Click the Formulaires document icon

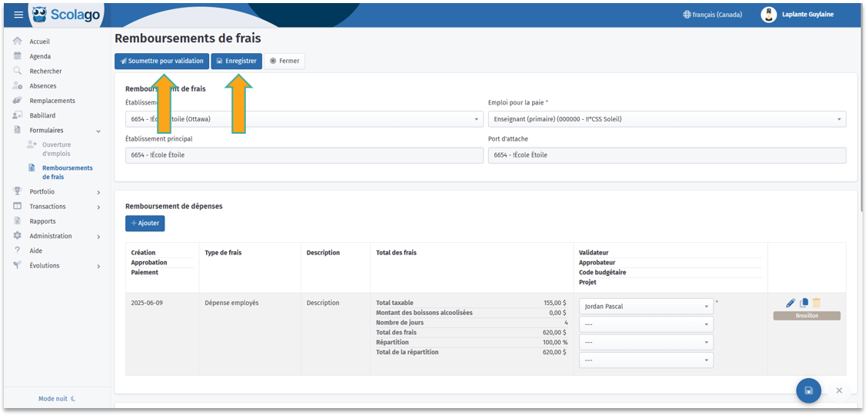click(x=17, y=131)
